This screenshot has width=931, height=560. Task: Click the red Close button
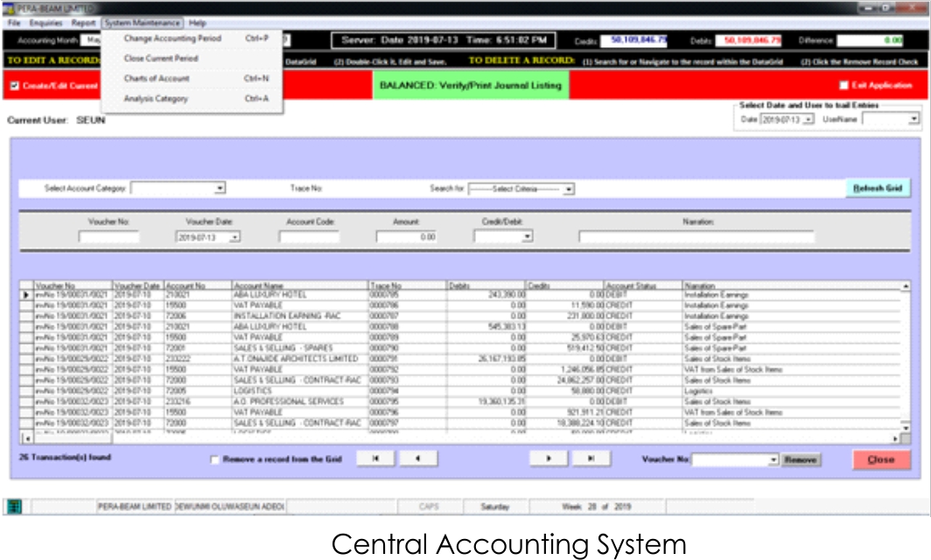coord(880,459)
